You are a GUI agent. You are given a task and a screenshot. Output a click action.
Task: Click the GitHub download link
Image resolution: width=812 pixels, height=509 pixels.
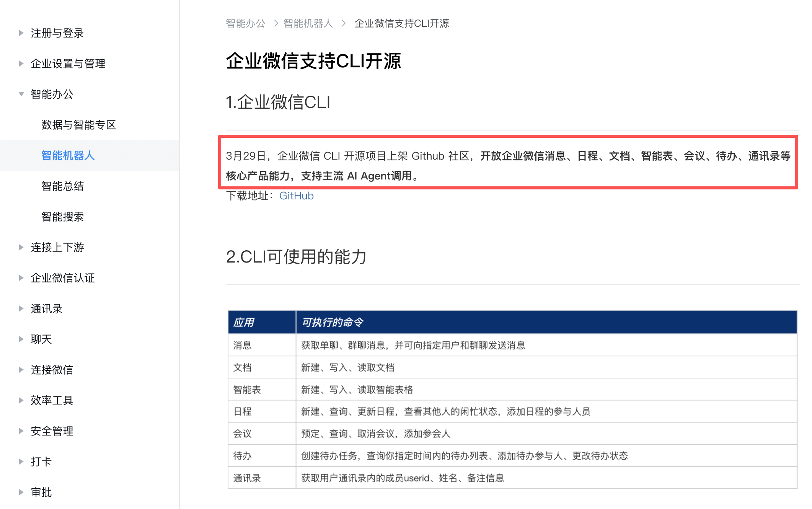click(296, 196)
